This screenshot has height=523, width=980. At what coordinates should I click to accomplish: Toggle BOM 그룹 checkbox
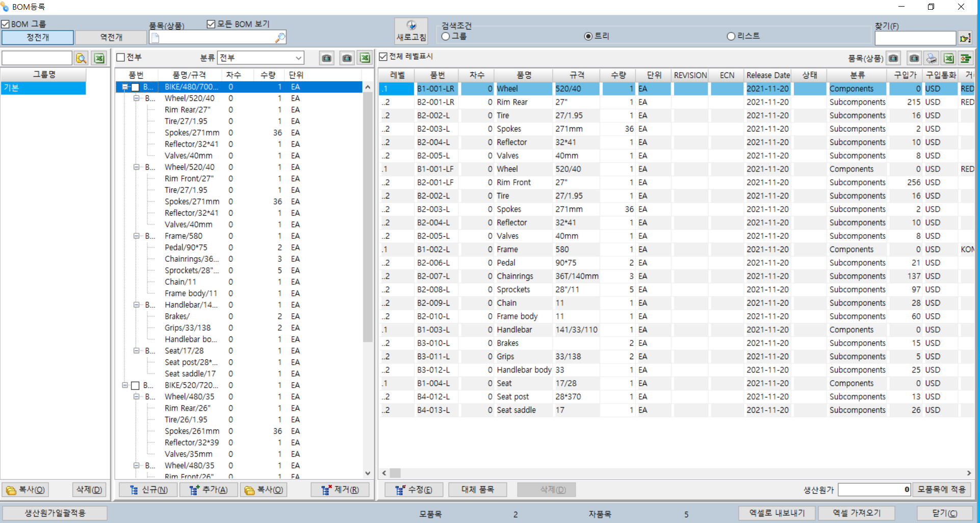click(x=5, y=24)
